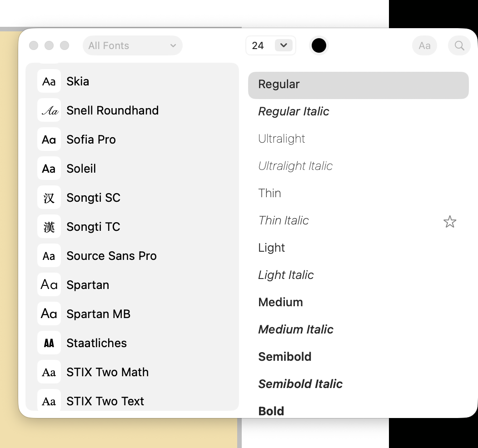Click the Spartan font preview icon
The width and height of the screenshot is (478, 448).
tap(49, 284)
